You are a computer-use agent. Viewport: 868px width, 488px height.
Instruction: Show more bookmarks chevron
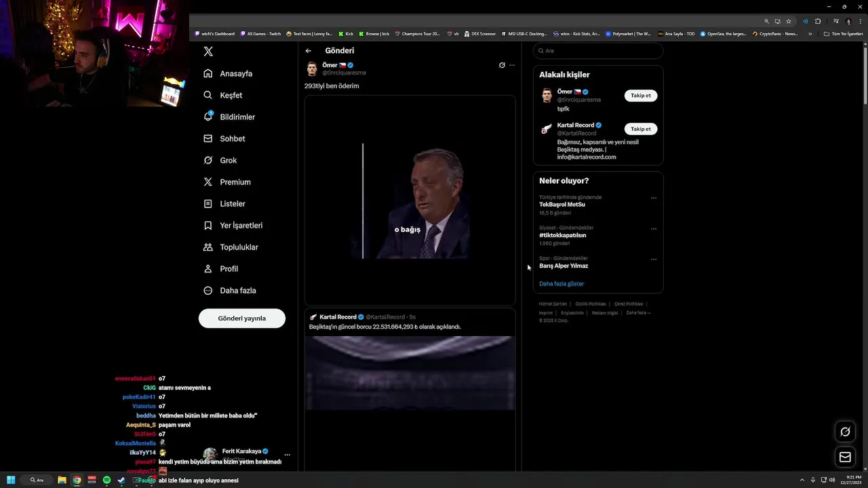coord(810,33)
